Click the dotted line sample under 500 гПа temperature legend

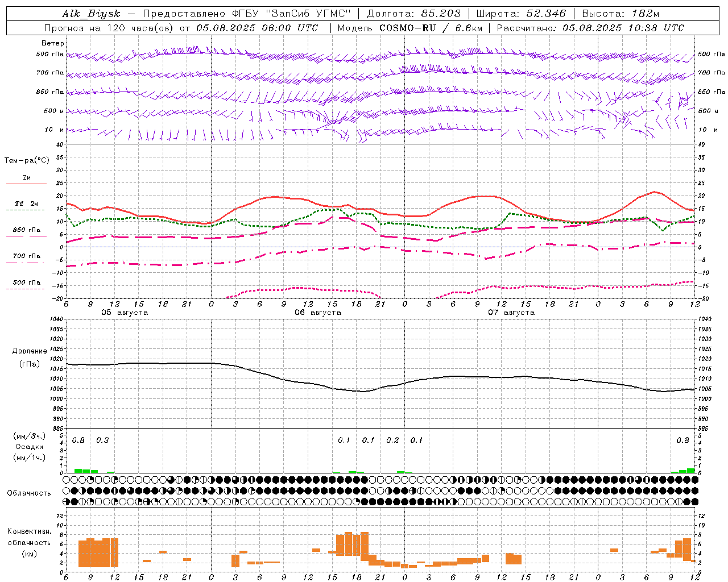[26, 289]
